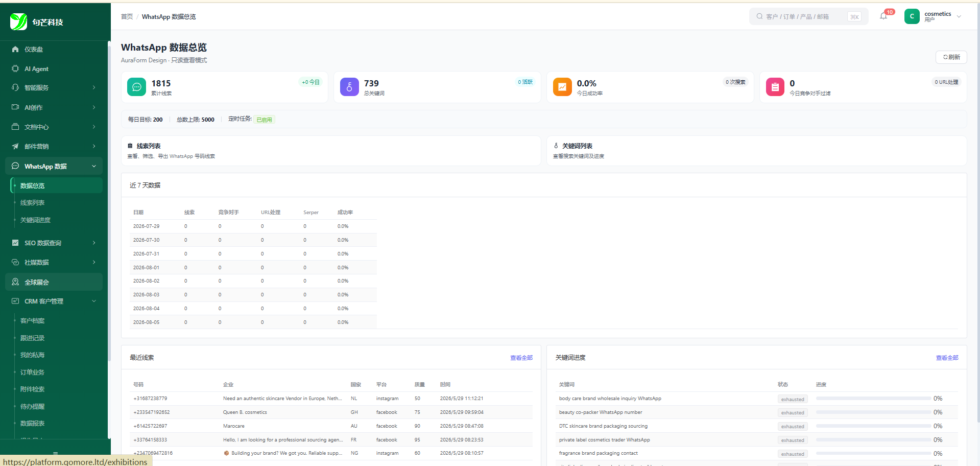Expand the 文档中心 submenu chevron
The image size is (980, 466).
click(94, 127)
